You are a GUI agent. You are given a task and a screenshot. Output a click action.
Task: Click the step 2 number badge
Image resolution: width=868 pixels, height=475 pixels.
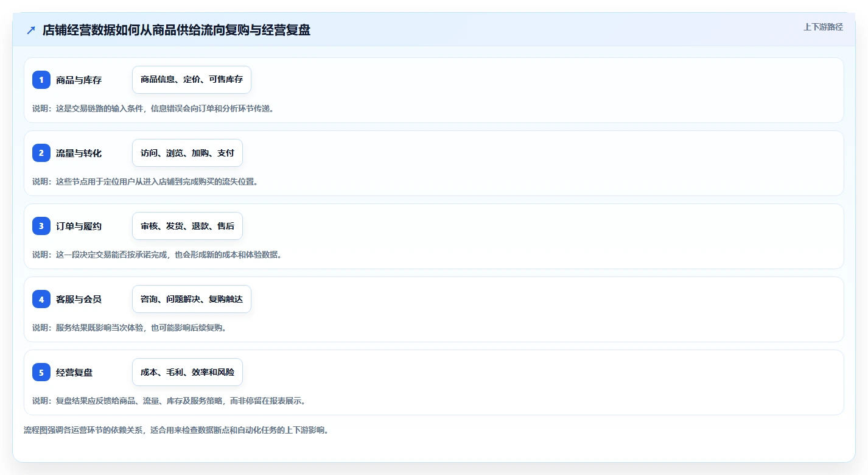tap(41, 153)
